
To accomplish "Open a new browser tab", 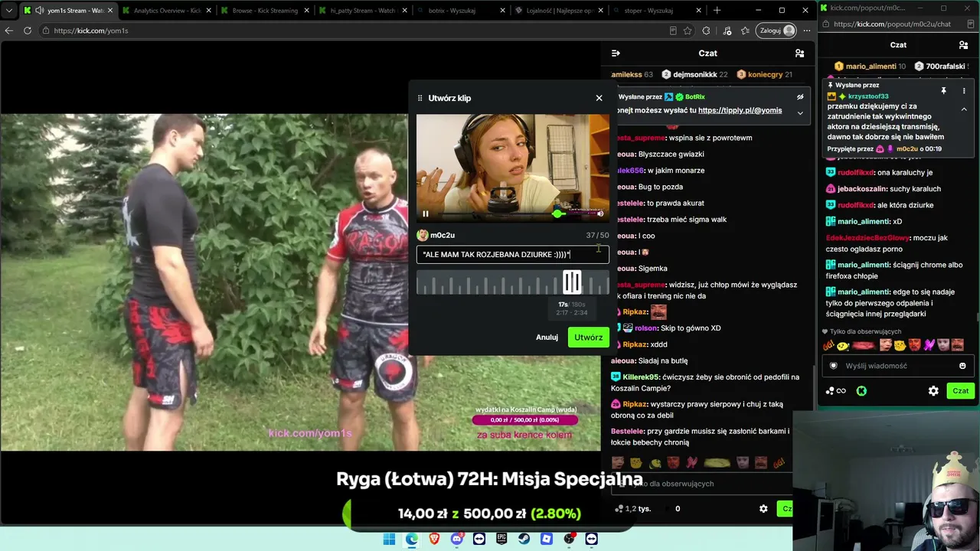I will tap(717, 11).
